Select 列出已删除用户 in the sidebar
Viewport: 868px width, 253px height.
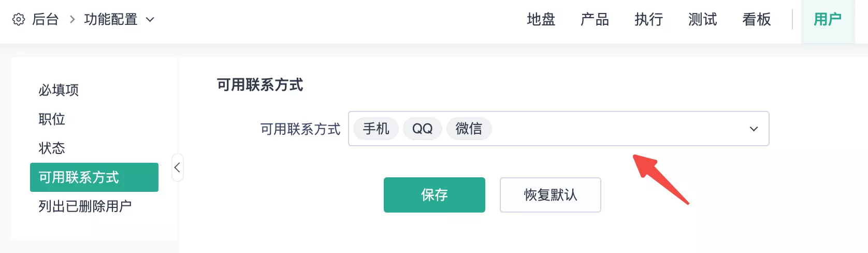point(85,206)
